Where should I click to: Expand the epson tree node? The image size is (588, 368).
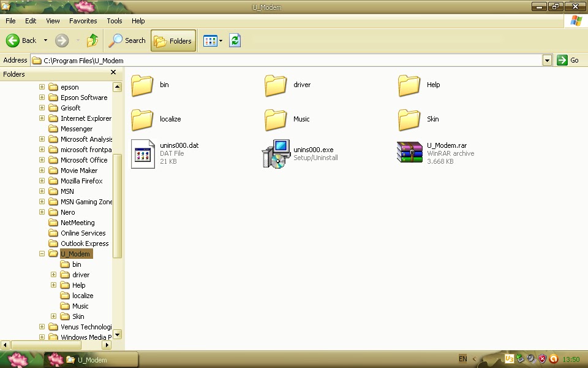[x=42, y=86]
